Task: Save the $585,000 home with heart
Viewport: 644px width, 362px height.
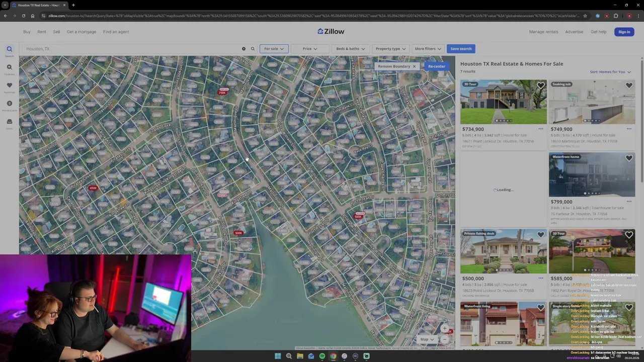Action: (629, 235)
